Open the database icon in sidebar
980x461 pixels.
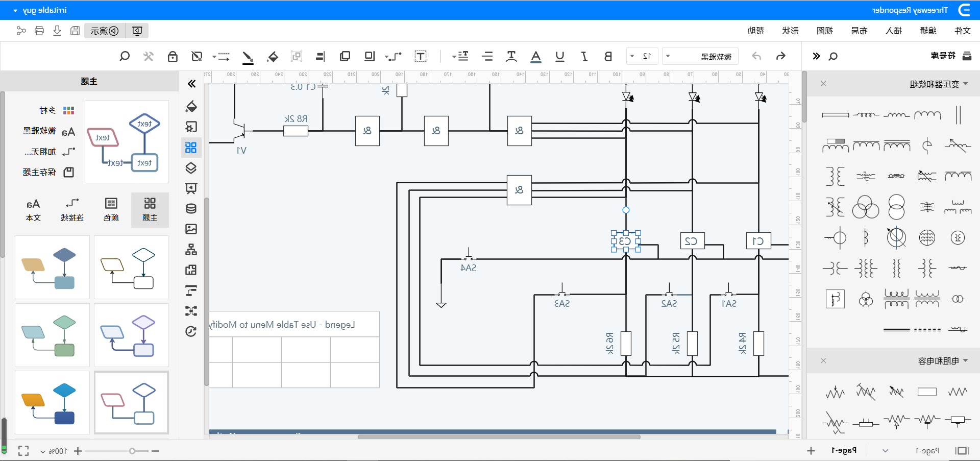pyautogui.click(x=191, y=208)
